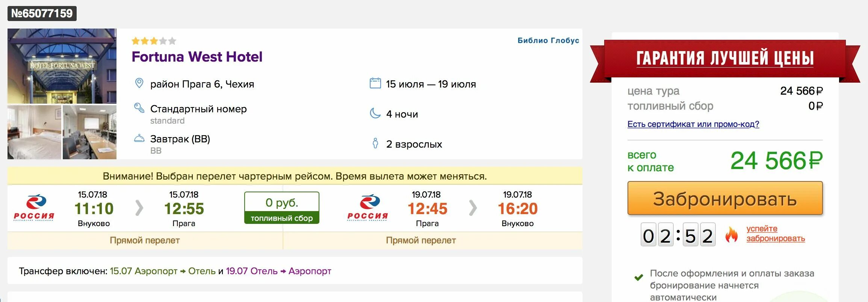Click the adults person icon

(x=375, y=143)
